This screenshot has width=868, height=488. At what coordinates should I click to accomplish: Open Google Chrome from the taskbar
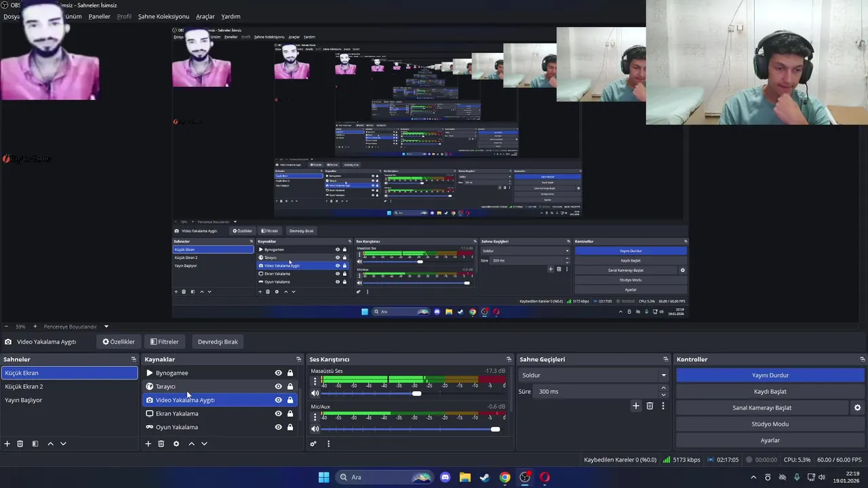[505, 477]
